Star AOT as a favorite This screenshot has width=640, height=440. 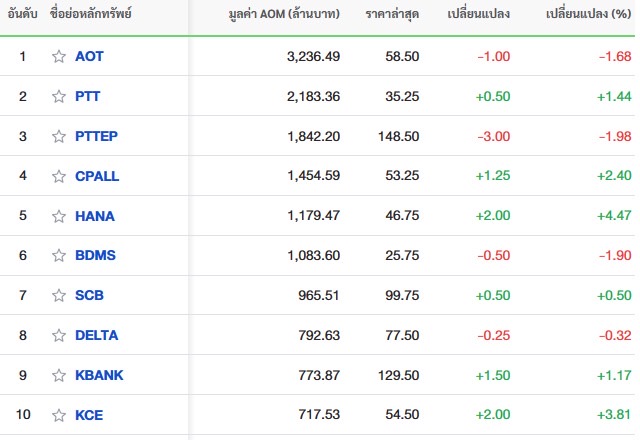point(59,56)
